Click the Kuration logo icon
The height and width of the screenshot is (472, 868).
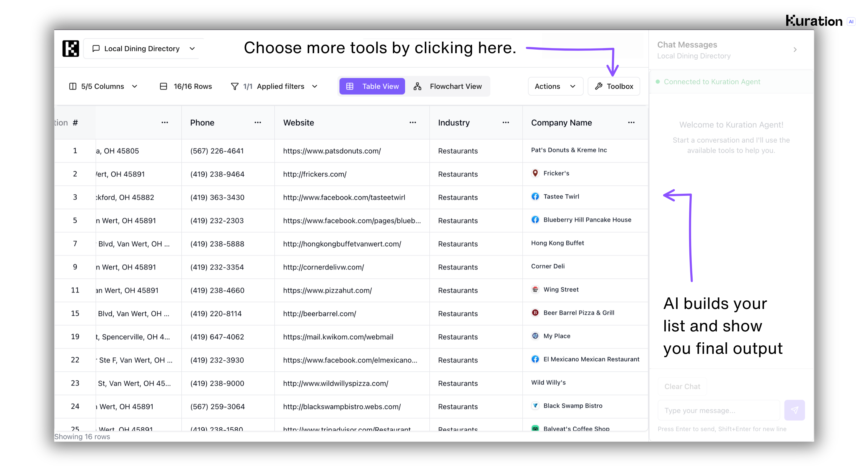coord(71,48)
